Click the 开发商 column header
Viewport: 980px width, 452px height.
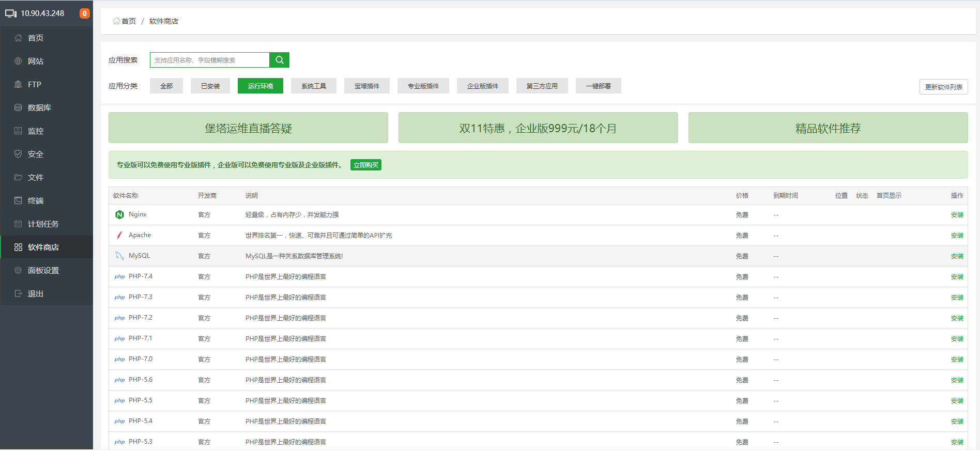point(207,196)
